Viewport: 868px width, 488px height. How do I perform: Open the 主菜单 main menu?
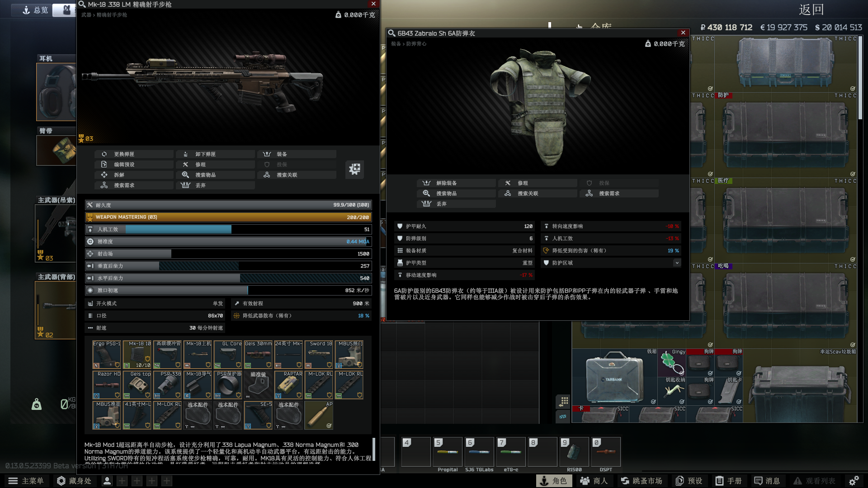coord(26,481)
